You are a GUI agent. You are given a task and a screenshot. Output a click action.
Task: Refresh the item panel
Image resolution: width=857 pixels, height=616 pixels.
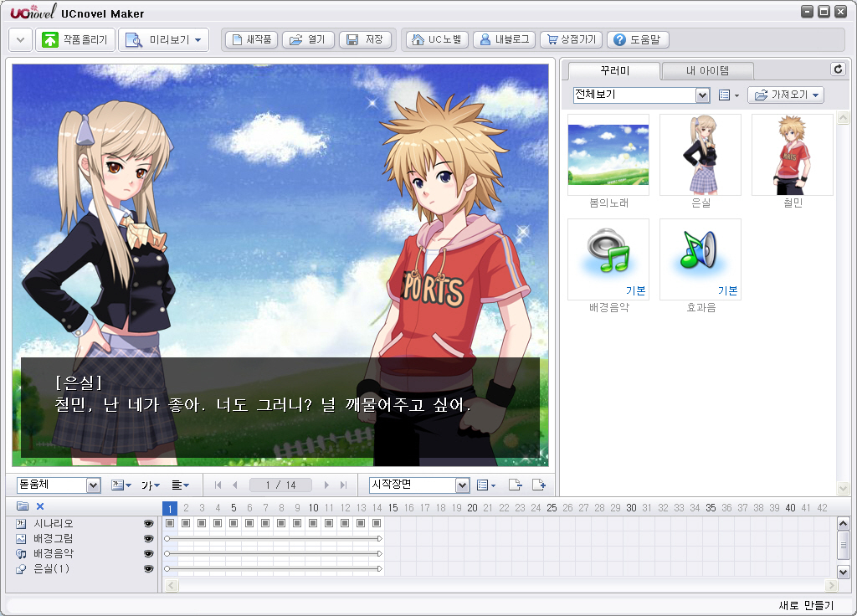point(837,69)
